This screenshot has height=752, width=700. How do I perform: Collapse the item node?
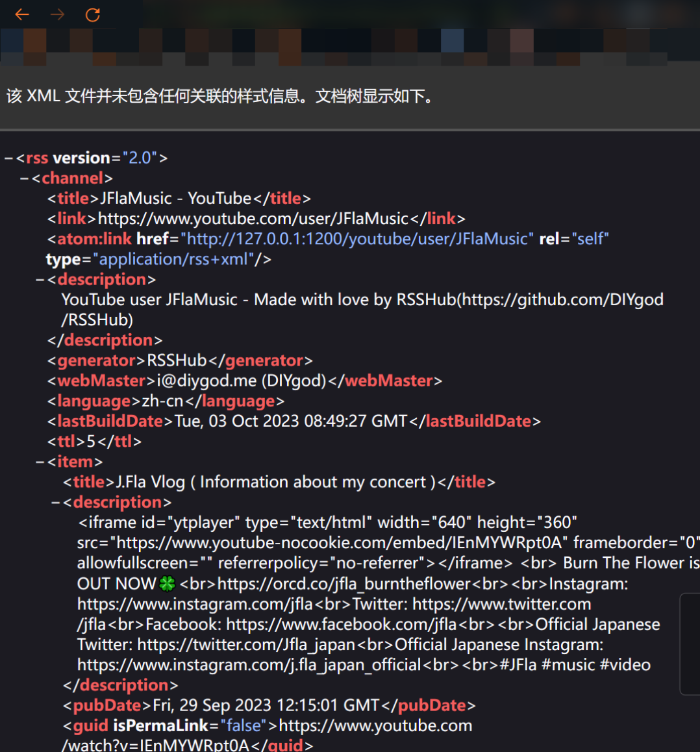click(40, 462)
